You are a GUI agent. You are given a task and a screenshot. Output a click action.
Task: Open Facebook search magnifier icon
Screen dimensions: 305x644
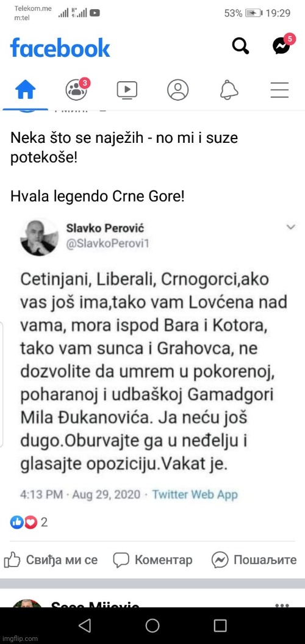[240, 46]
